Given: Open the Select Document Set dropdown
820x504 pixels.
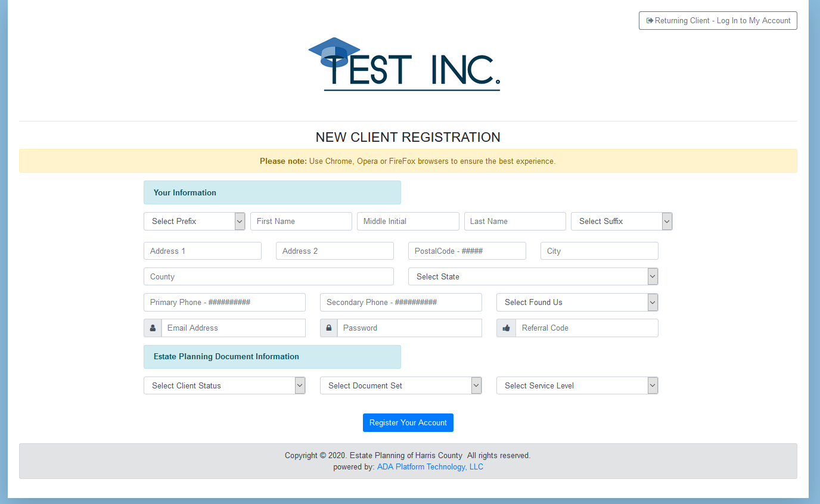Looking at the screenshot, I should coord(400,385).
